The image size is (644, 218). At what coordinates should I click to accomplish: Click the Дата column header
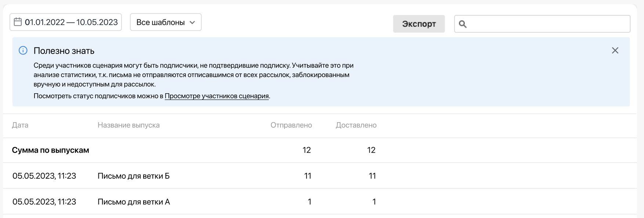pyautogui.click(x=20, y=125)
